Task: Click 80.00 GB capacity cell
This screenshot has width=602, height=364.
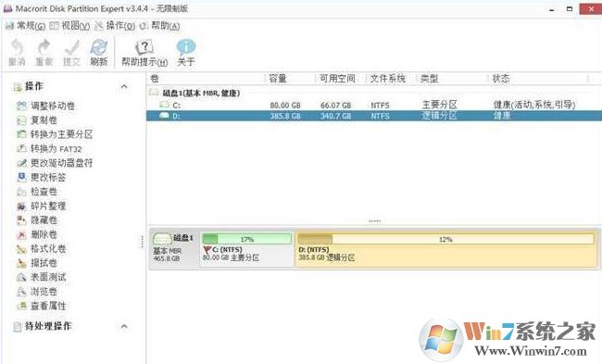Action: pyautogui.click(x=285, y=106)
